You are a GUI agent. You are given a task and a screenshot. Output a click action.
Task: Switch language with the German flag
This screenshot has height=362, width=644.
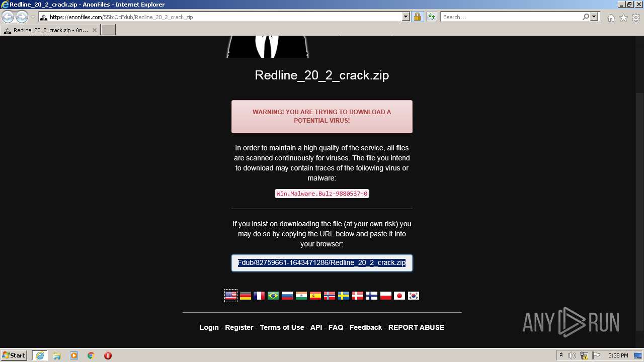245,296
